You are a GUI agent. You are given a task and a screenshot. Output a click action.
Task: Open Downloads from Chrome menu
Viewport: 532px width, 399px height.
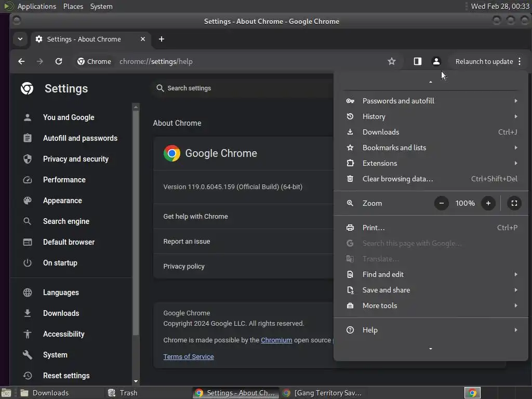point(431,132)
